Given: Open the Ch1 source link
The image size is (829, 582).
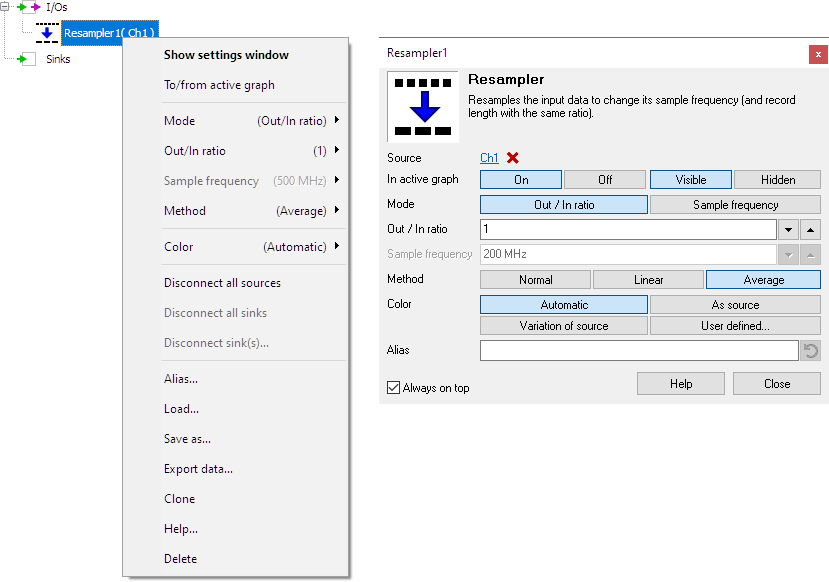Looking at the screenshot, I should pos(488,157).
